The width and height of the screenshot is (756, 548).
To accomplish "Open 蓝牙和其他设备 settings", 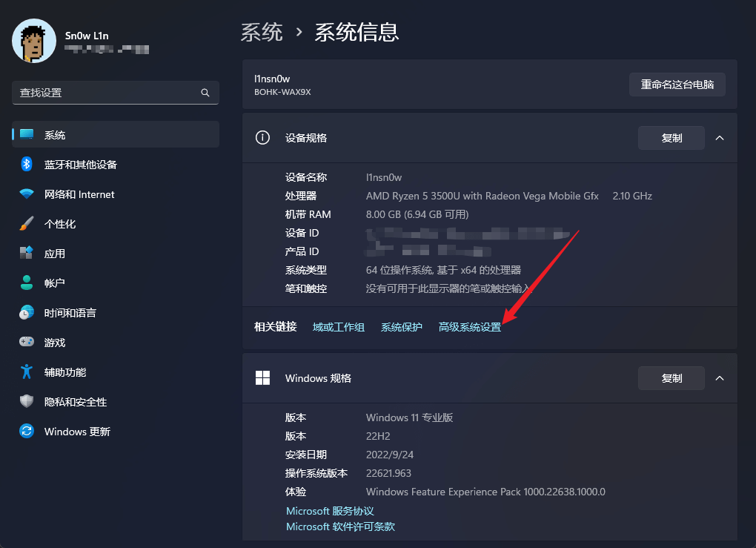I will point(116,164).
